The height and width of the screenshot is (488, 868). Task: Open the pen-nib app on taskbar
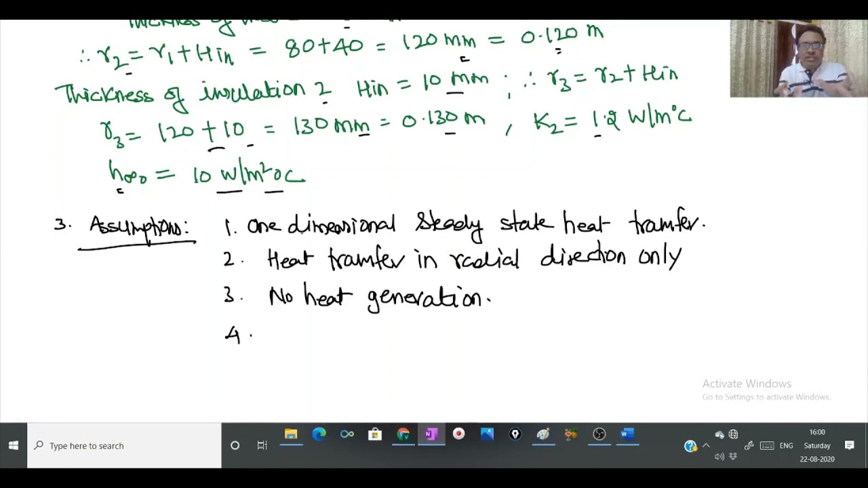515,434
